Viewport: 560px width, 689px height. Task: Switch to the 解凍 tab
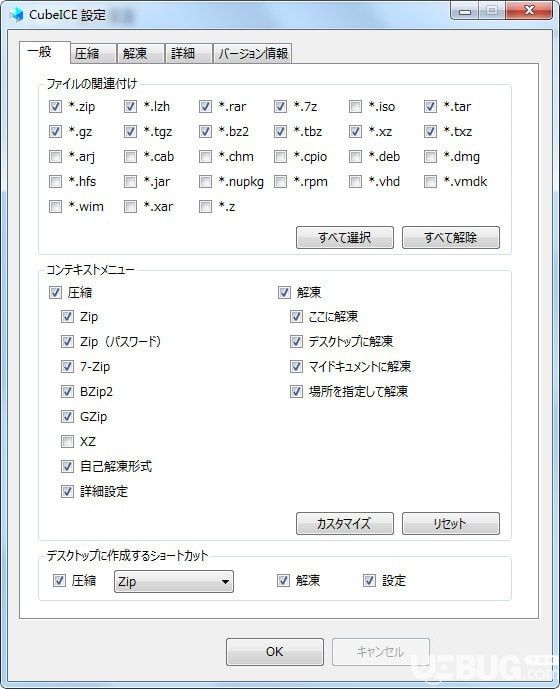(141, 54)
